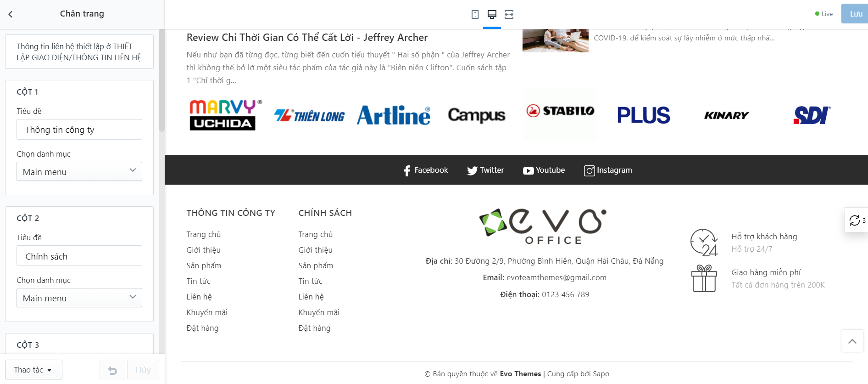Click the 24-hour support clock icon
868x384 pixels.
[704, 243]
